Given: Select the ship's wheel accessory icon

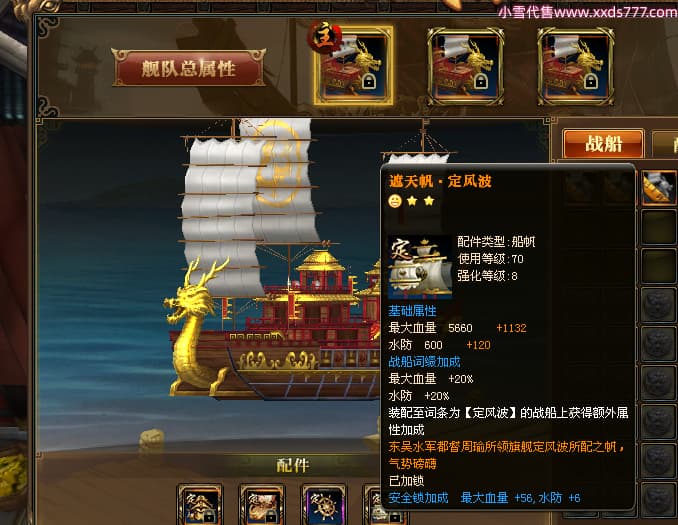Looking at the screenshot, I should tap(323, 505).
